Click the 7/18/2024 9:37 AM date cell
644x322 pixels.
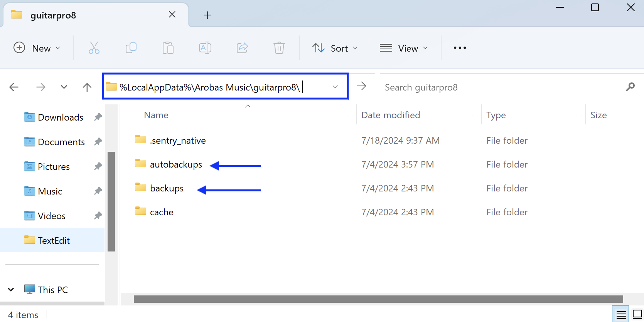[400, 141]
